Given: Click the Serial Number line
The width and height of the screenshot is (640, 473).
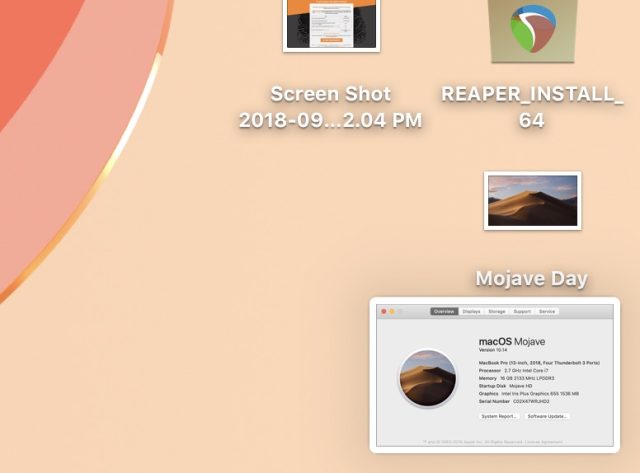Looking at the screenshot, I should [514, 402].
